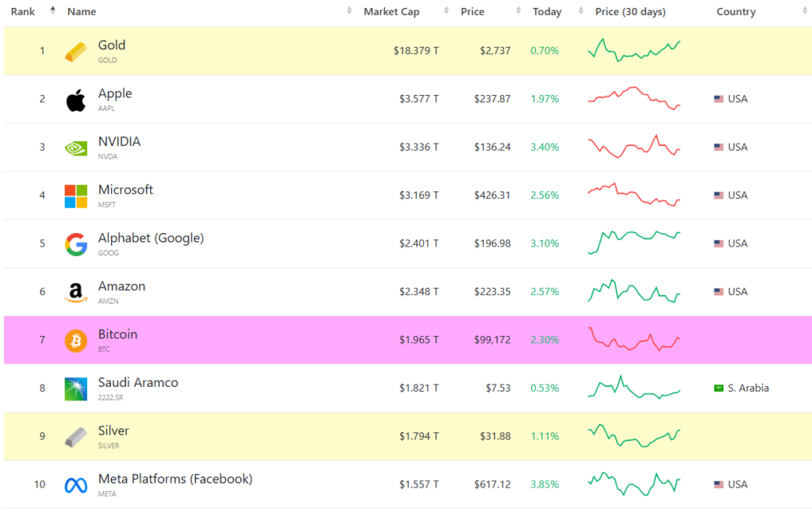Sort by the Today column header
The image size is (812, 509).
[547, 12]
